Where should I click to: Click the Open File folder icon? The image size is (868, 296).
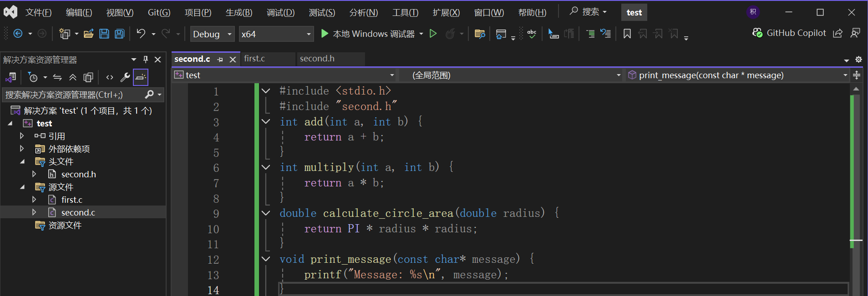pos(89,34)
